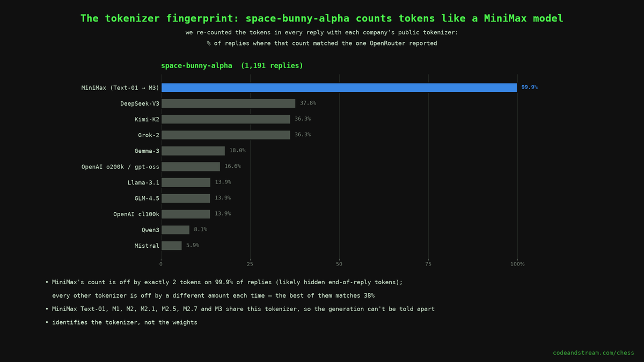Click the Kimi-K2 gray bar

[x=226, y=119]
